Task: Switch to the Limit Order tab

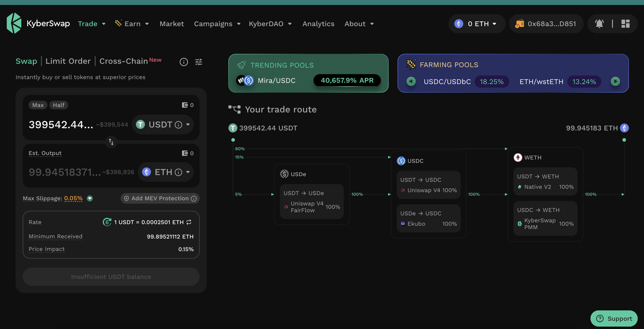Action: [x=68, y=61]
